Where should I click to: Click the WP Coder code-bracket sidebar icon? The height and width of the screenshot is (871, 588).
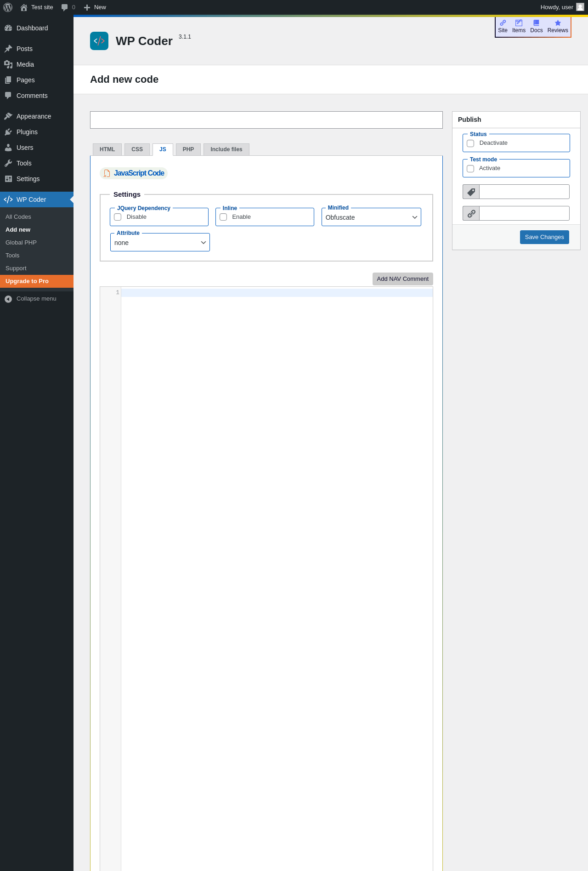click(x=8, y=199)
